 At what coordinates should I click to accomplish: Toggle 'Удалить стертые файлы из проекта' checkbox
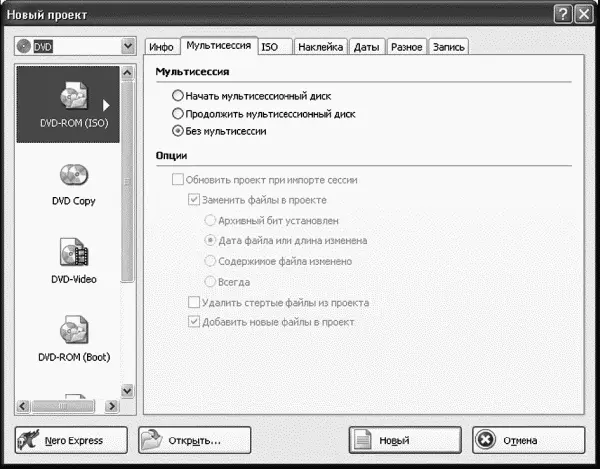194,302
